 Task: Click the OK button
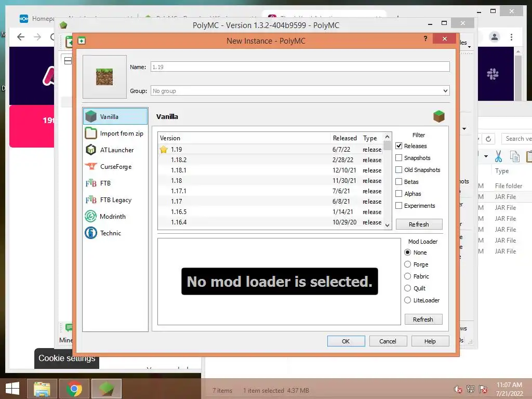[x=346, y=341]
